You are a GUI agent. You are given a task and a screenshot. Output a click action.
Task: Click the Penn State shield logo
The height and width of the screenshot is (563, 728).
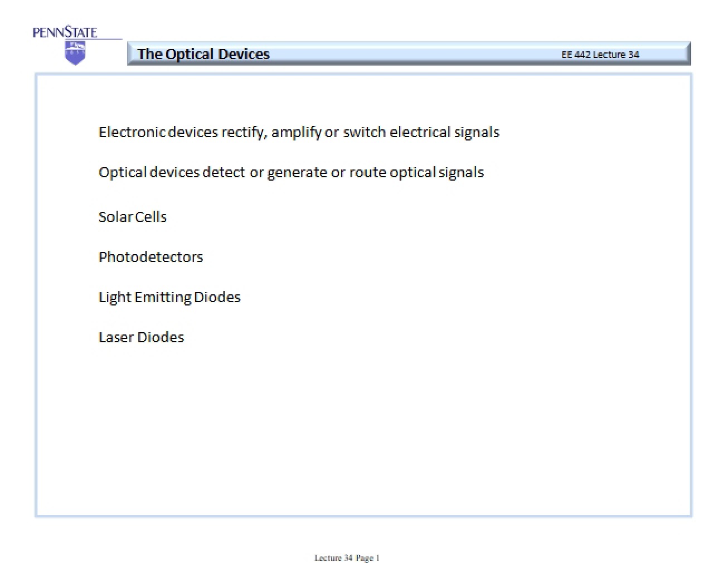(x=75, y=52)
